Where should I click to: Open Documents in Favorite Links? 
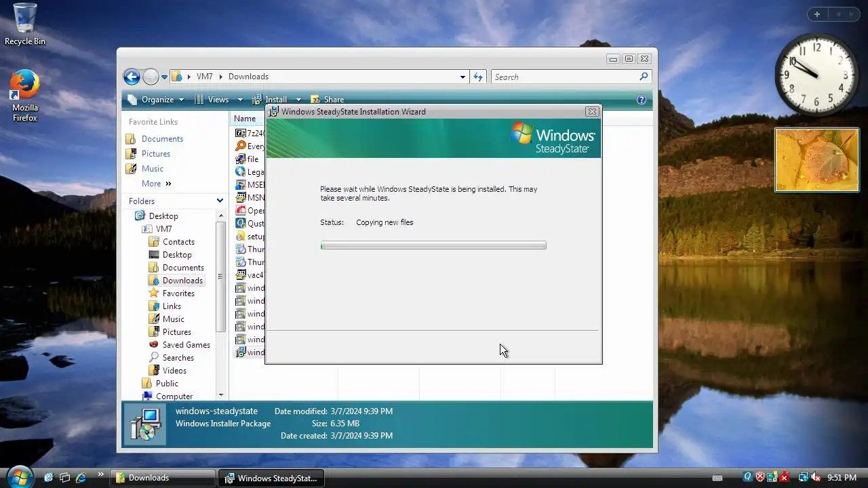(162, 139)
